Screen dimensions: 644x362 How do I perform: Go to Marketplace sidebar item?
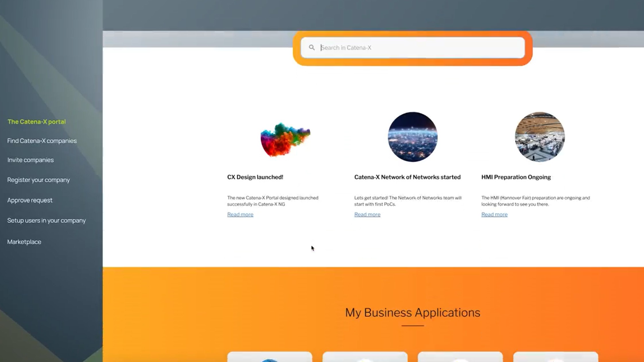[x=24, y=242]
